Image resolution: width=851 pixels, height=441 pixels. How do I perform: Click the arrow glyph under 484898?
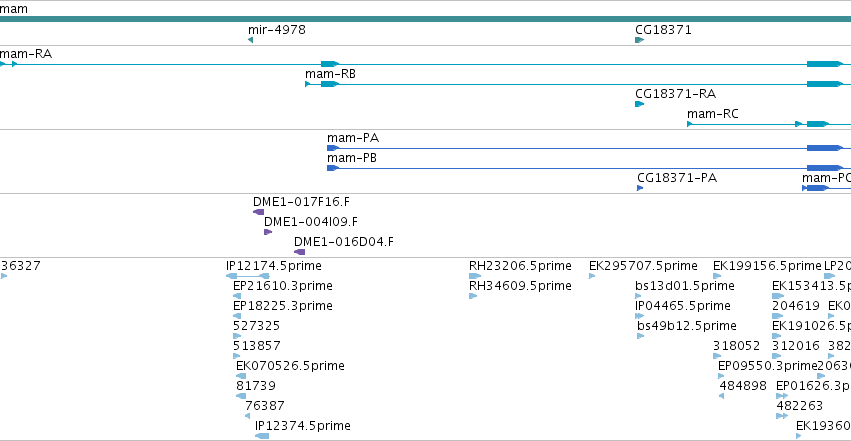click(721, 397)
